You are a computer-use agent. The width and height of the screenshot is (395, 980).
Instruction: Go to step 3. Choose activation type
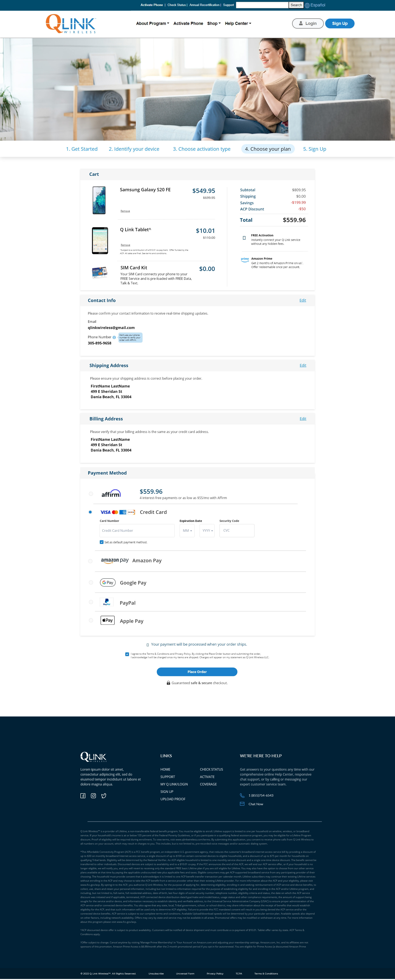(x=202, y=149)
